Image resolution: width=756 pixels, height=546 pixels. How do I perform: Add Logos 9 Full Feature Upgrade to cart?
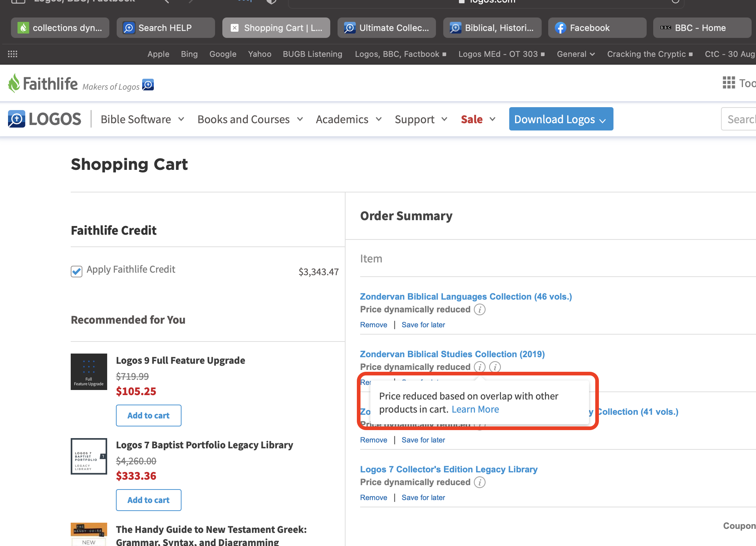149,416
